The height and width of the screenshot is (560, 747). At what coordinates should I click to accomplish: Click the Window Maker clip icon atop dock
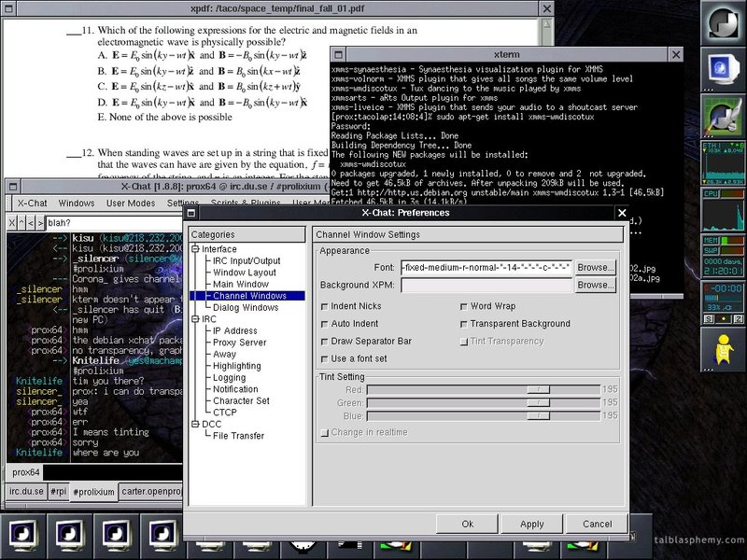(722, 22)
